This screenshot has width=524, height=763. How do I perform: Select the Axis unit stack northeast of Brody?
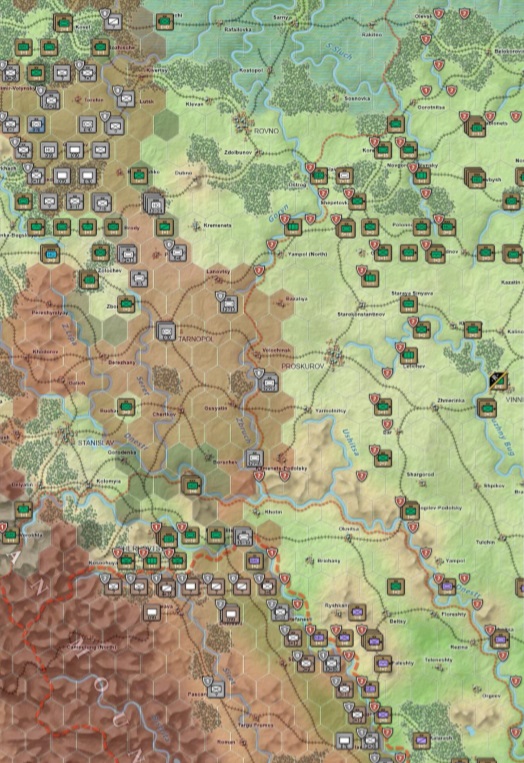[155, 203]
